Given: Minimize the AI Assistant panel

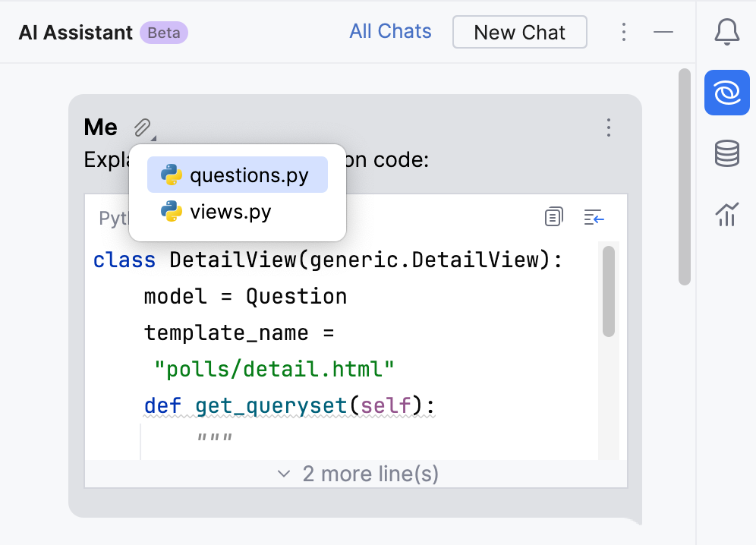Looking at the screenshot, I should point(663,32).
